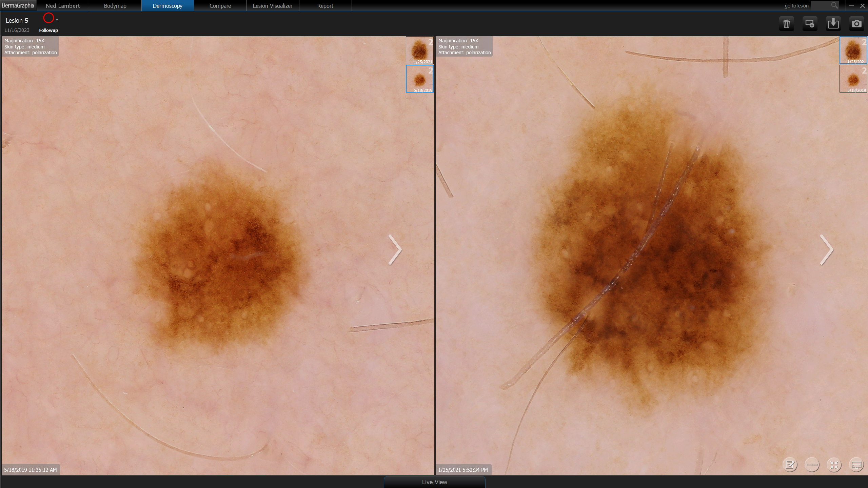This screenshot has height=488, width=868.
Task: Click the search magnifier icon
Action: click(834, 5)
